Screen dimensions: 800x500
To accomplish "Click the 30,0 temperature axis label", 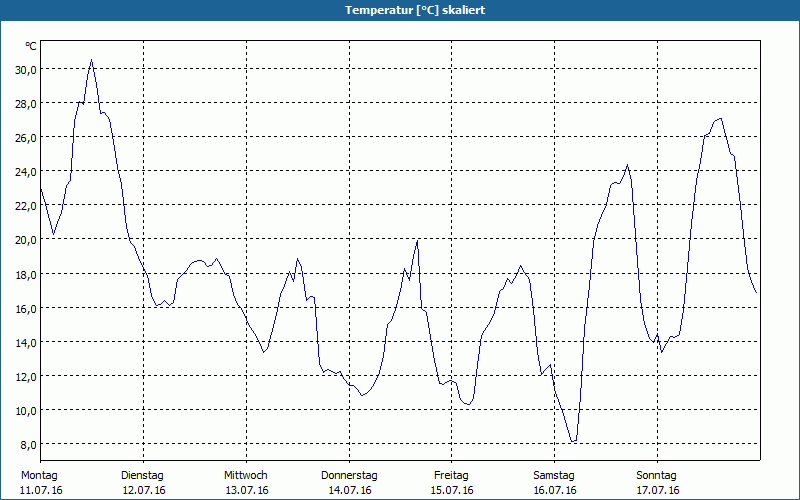I will [26, 70].
